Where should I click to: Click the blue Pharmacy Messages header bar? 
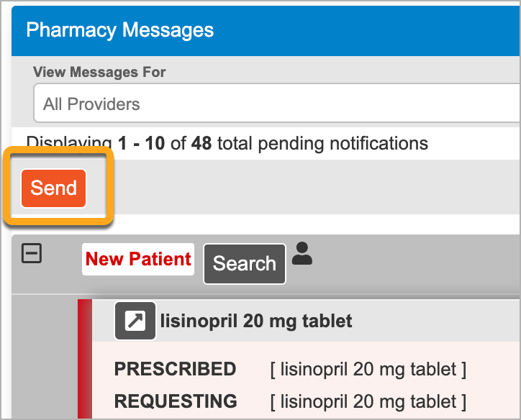pyautogui.click(x=266, y=31)
